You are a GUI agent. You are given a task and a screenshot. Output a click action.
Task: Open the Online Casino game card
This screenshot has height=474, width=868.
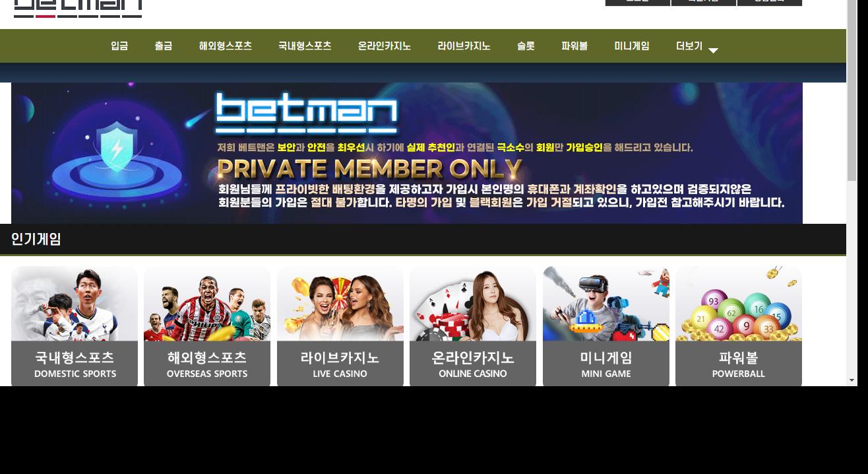point(473,326)
